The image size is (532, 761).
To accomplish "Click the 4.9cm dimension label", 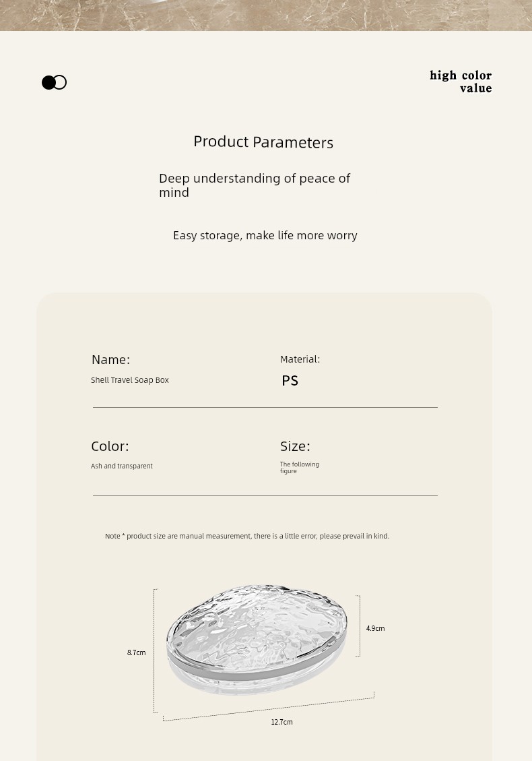I will 375,628.
